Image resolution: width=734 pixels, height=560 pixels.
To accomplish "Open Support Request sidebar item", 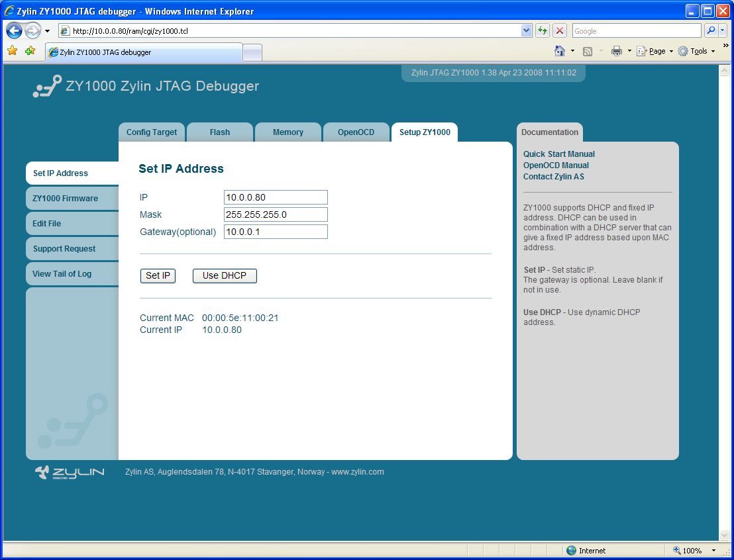I will pyautogui.click(x=72, y=249).
